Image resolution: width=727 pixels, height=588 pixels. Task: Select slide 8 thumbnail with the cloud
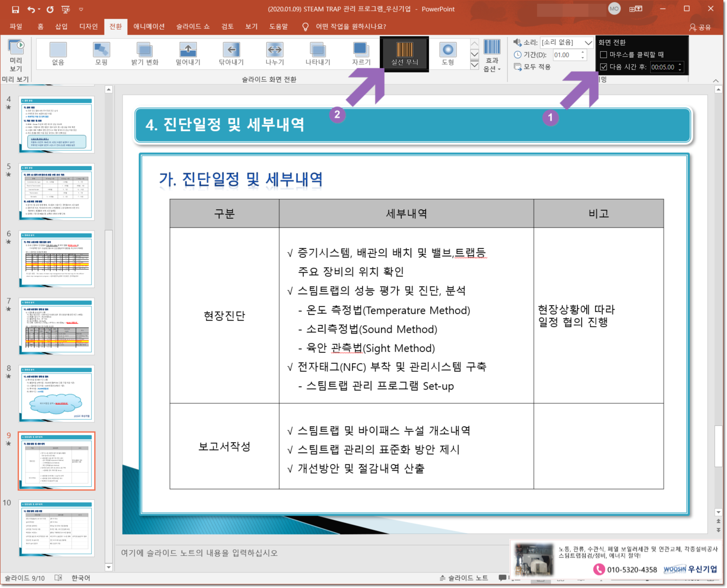56,394
